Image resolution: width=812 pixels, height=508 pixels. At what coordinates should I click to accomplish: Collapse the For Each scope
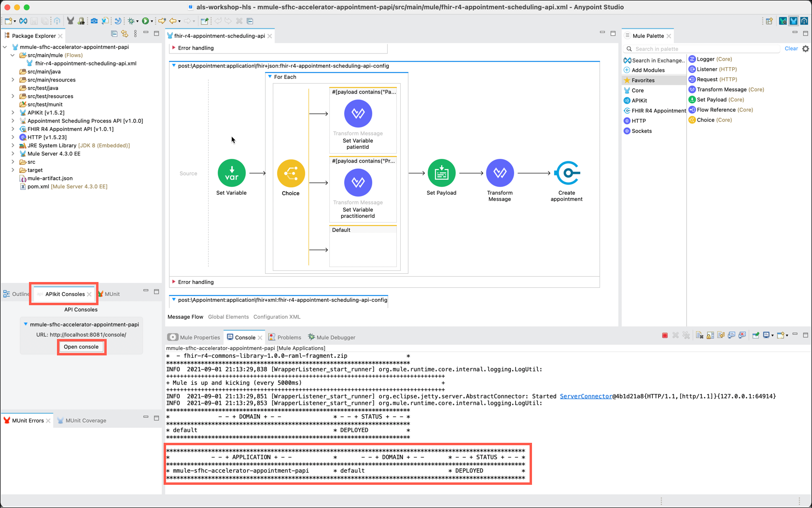click(270, 77)
